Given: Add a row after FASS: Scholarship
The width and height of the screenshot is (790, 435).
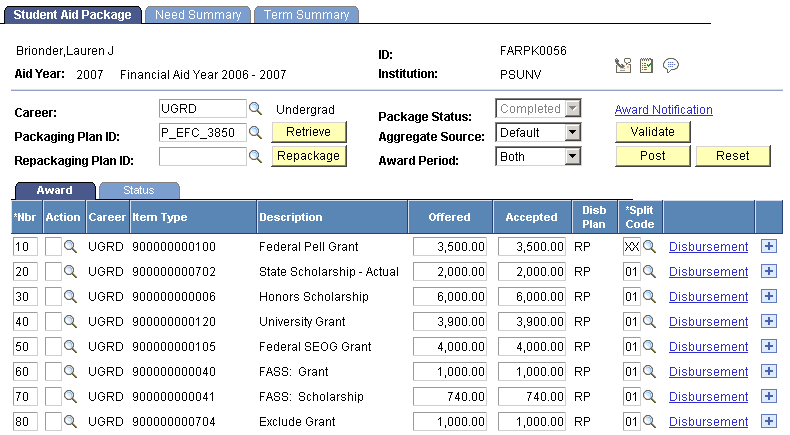Looking at the screenshot, I should (x=768, y=396).
